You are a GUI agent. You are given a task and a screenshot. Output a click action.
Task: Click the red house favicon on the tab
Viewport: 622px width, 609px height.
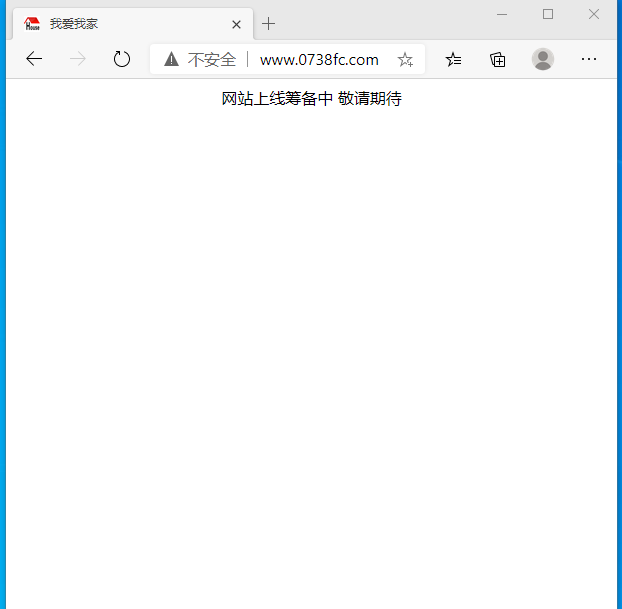tap(32, 24)
